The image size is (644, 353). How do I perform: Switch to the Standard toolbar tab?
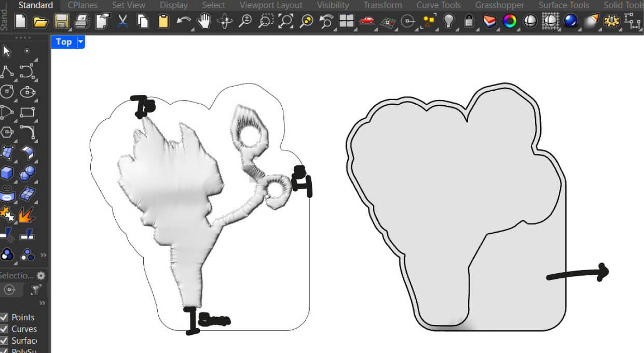tap(36, 5)
